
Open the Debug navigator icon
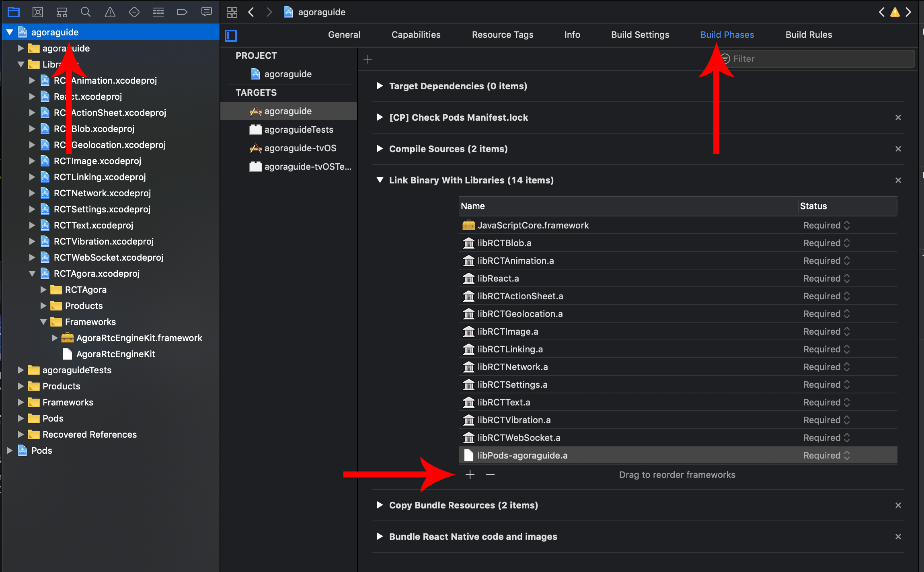(x=158, y=12)
